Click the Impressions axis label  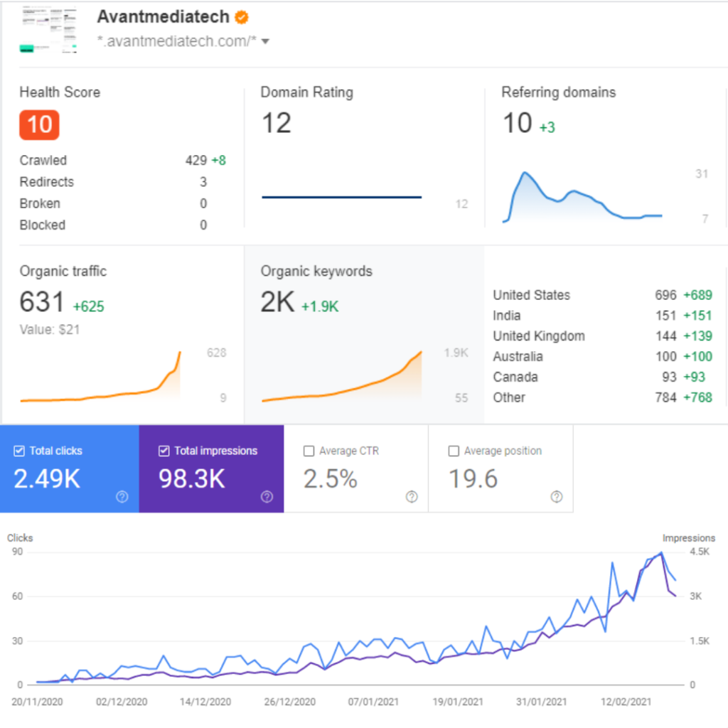coord(688,538)
